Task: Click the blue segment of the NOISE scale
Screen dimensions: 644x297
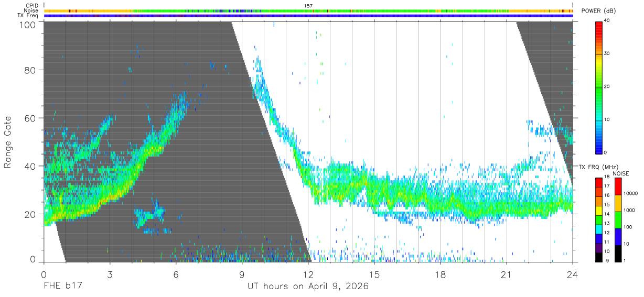Action: 618,236
